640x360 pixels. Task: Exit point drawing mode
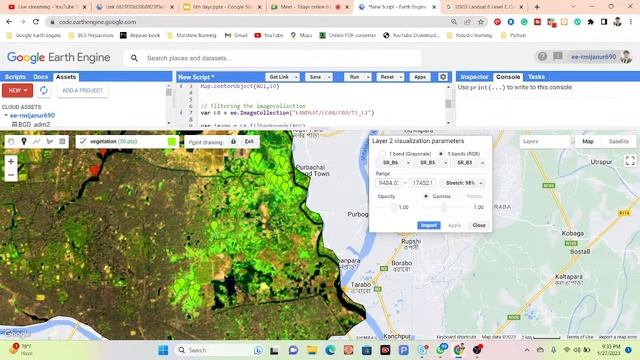[x=249, y=142]
